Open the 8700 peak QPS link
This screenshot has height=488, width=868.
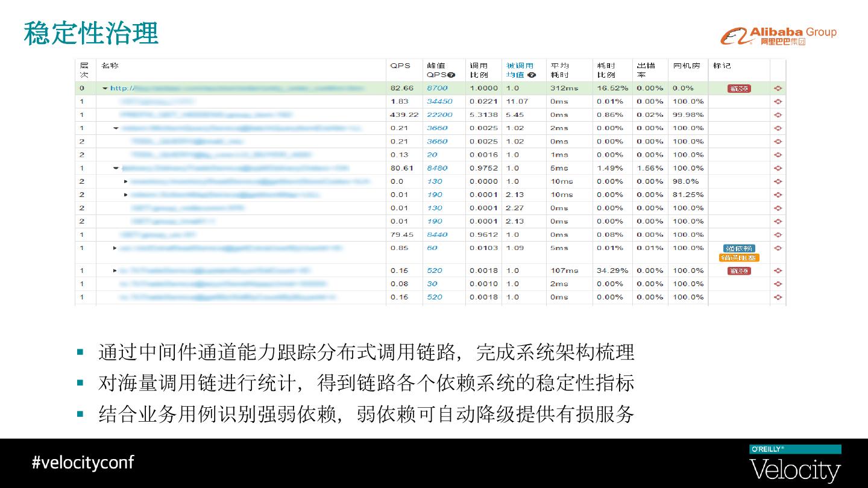(437, 88)
